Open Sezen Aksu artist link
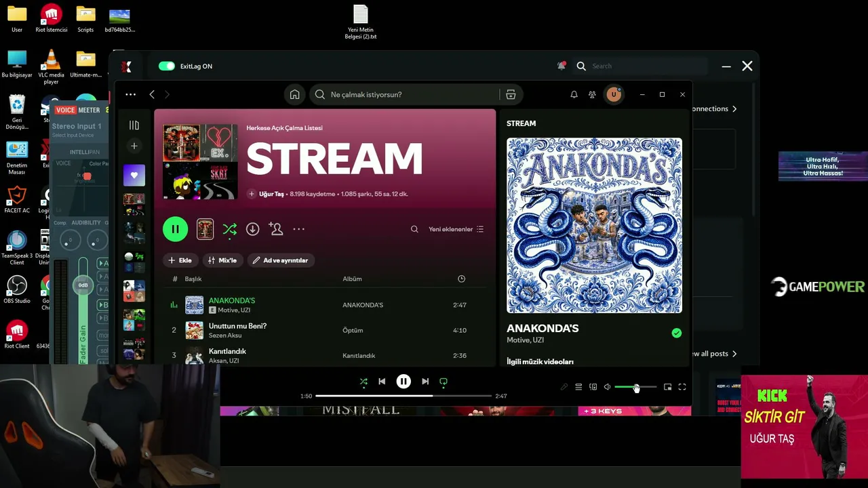Screen dimensions: 868x488 click(x=225, y=335)
